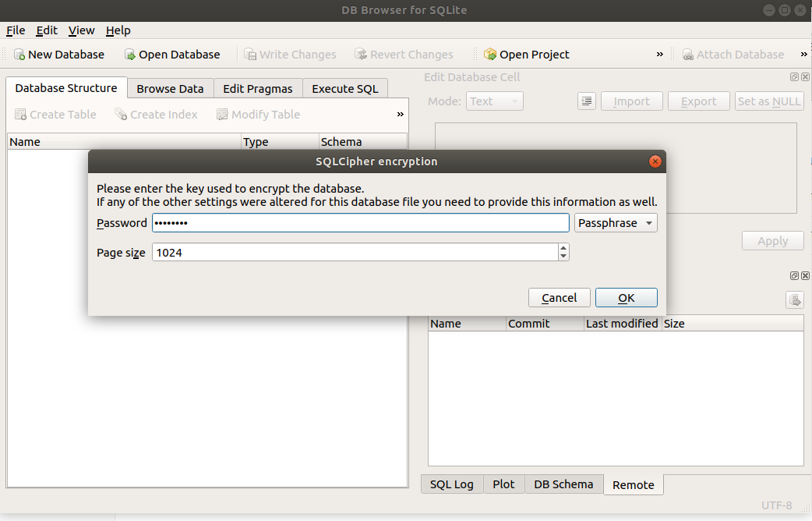Click the Apply button
Image resolution: width=812 pixels, height=521 pixels.
click(772, 240)
